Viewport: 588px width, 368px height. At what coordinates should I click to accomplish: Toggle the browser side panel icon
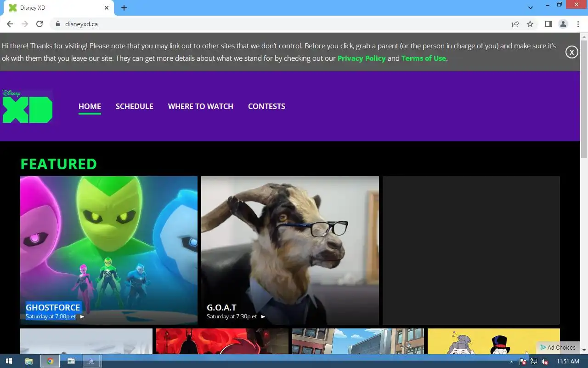548,24
